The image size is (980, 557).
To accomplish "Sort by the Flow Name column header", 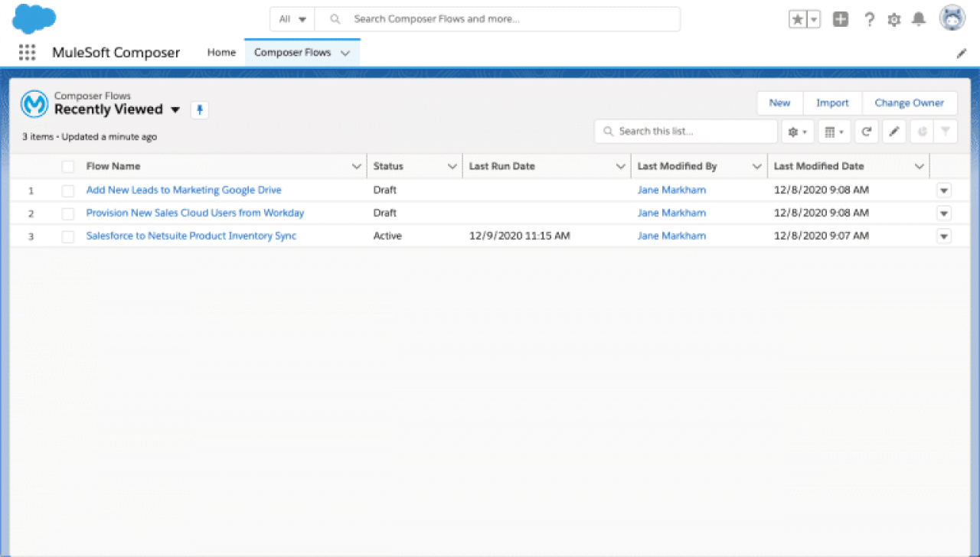I will click(x=113, y=166).
